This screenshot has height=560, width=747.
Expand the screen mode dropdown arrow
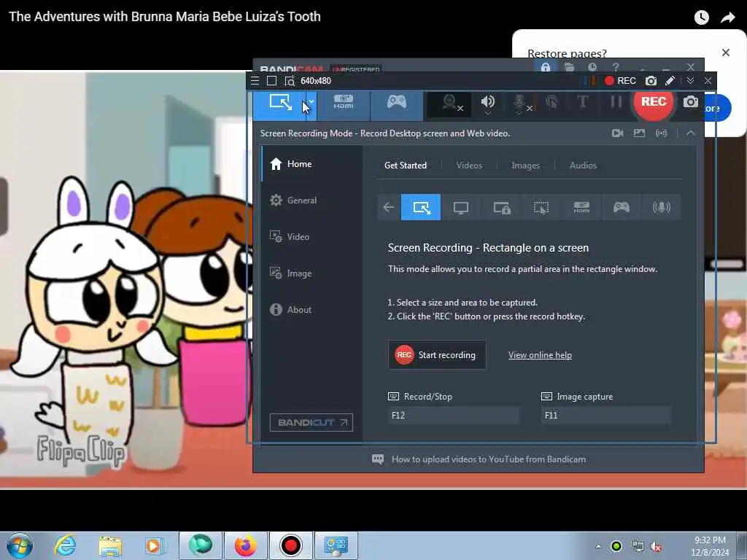pyautogui.click(x=311, y=102)
